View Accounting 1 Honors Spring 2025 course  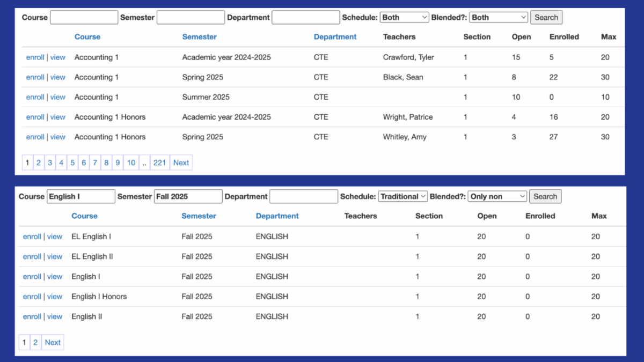[x=58, y=137]
